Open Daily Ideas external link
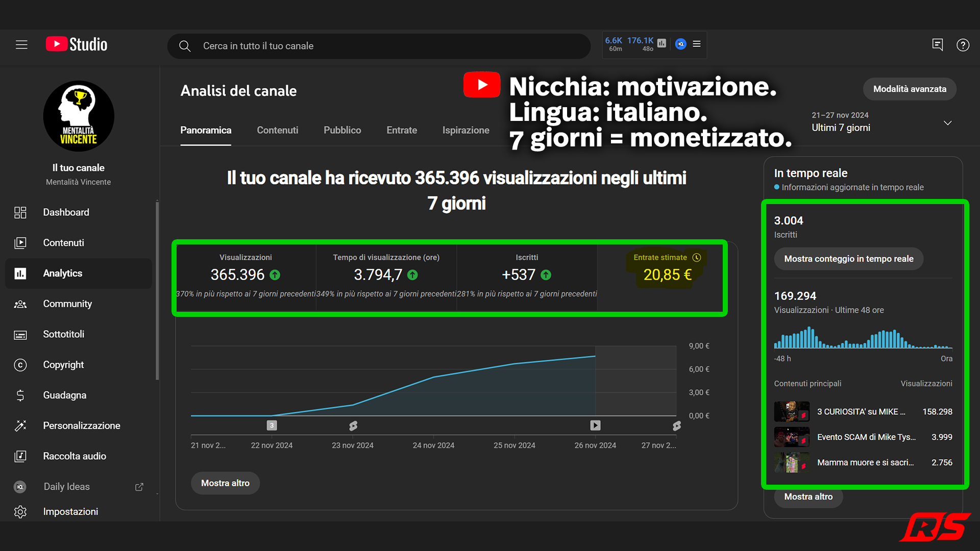980x551 pixels. [79, 487]
